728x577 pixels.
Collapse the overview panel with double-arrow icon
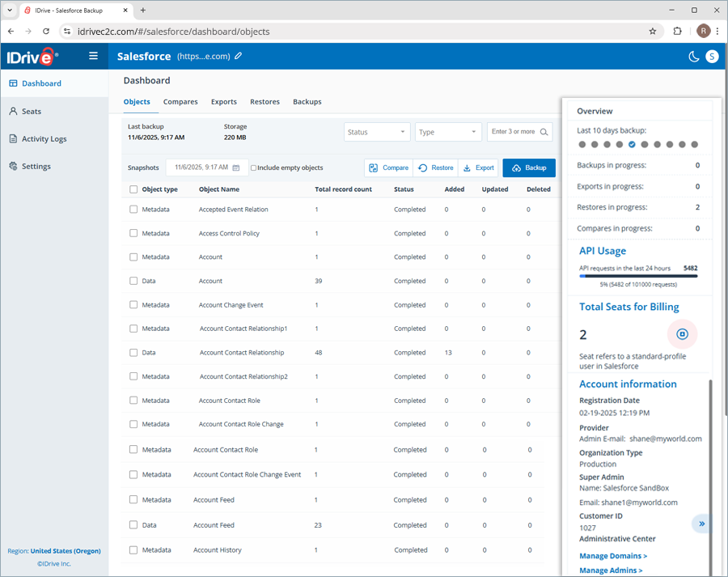701,524
